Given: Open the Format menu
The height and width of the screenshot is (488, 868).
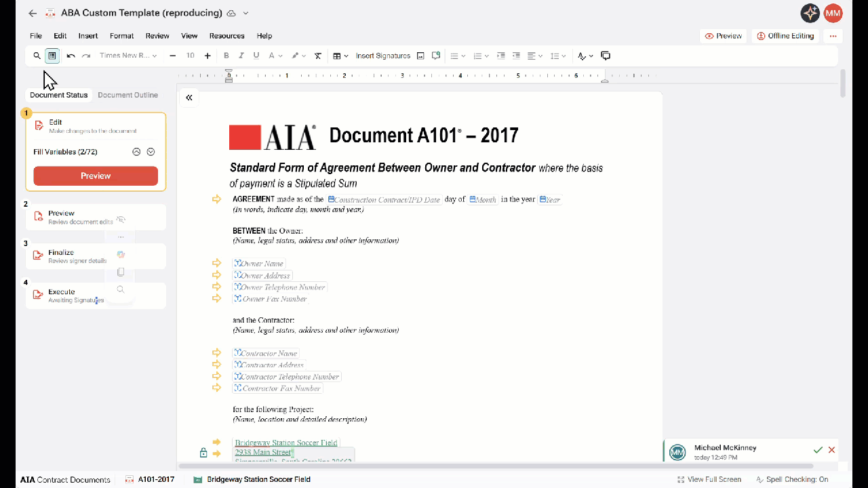Looking at the screenshot, I should click(x=122, y=36).
